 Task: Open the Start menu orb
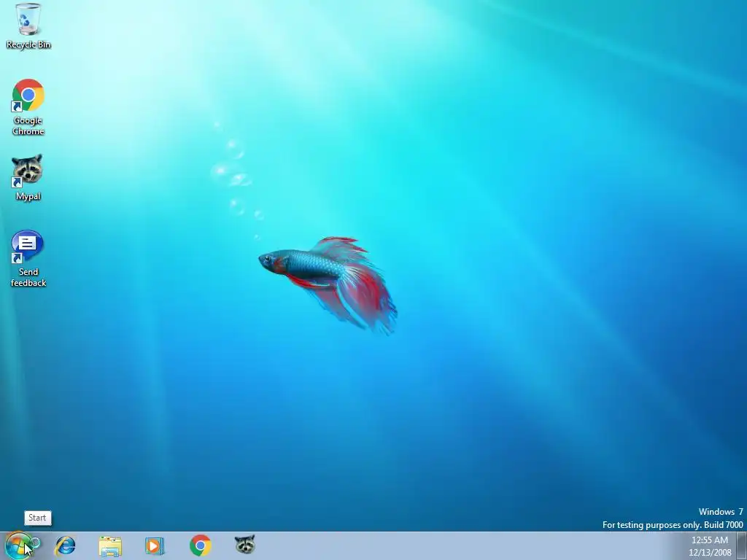(x=18, y=545)
